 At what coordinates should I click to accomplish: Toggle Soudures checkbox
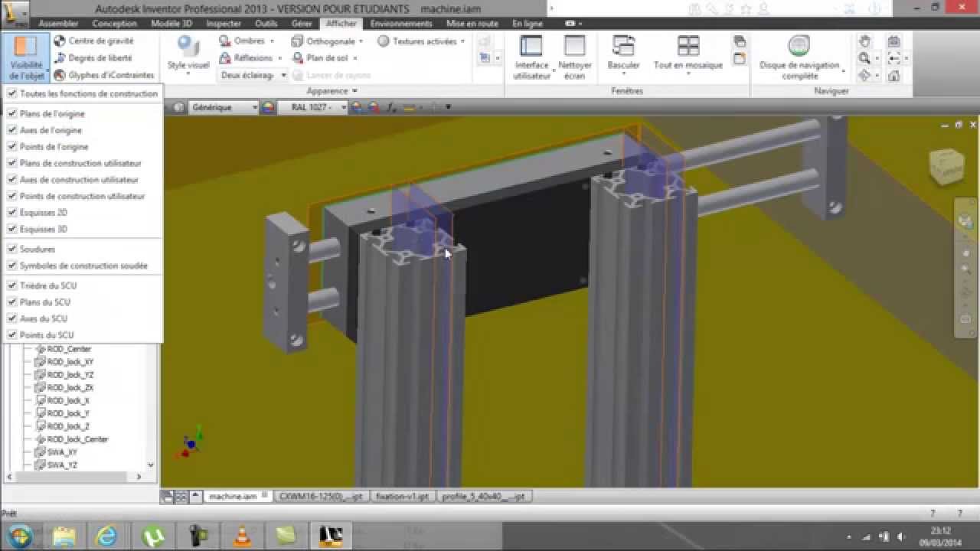coord(12,249)
